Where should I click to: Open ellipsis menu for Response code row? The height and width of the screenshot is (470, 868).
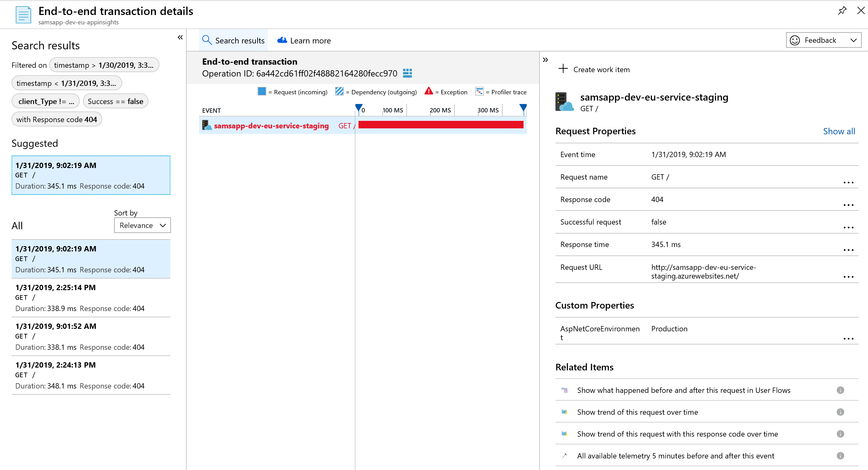tap(848, 205)
